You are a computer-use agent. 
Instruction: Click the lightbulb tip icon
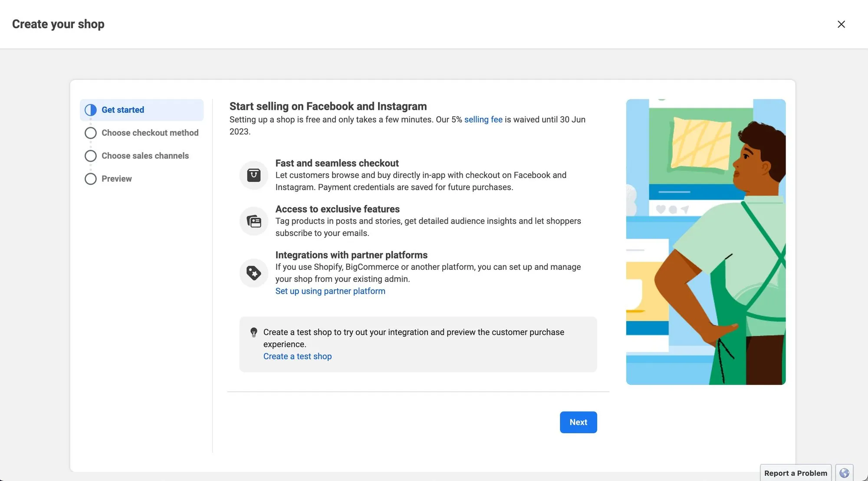click(x=254, y=332)
